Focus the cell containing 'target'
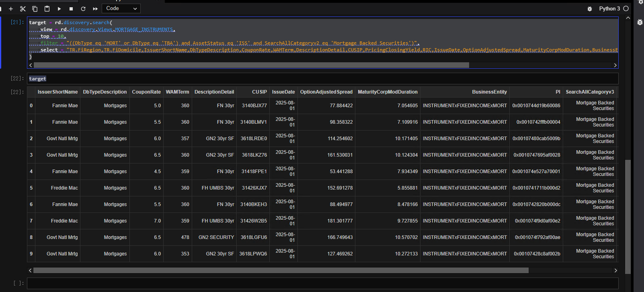The height and width of the screenshot is (292, 644). [x=323, y=79]
